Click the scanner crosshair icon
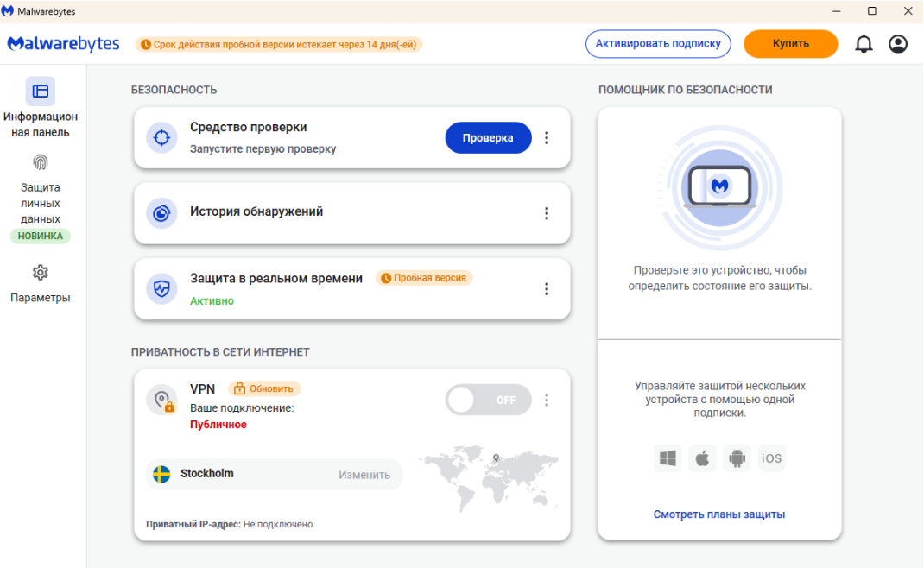The width and height of the screenshot is (924, 568). 161,137
